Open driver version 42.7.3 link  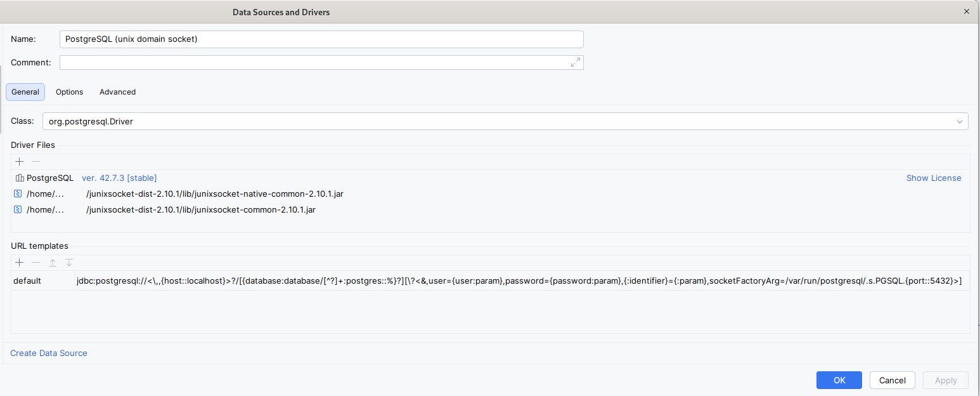pos(119,178)
